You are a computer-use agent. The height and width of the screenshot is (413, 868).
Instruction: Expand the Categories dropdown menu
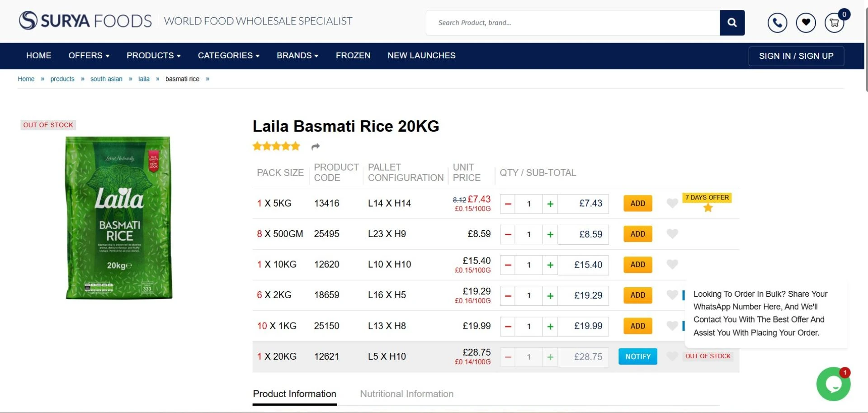(228, 56)
